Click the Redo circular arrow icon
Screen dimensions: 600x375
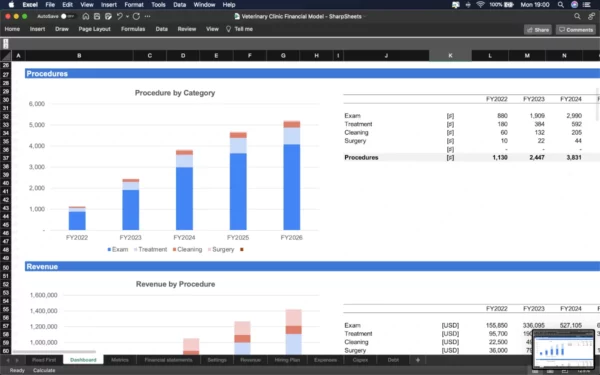[136, 16]
